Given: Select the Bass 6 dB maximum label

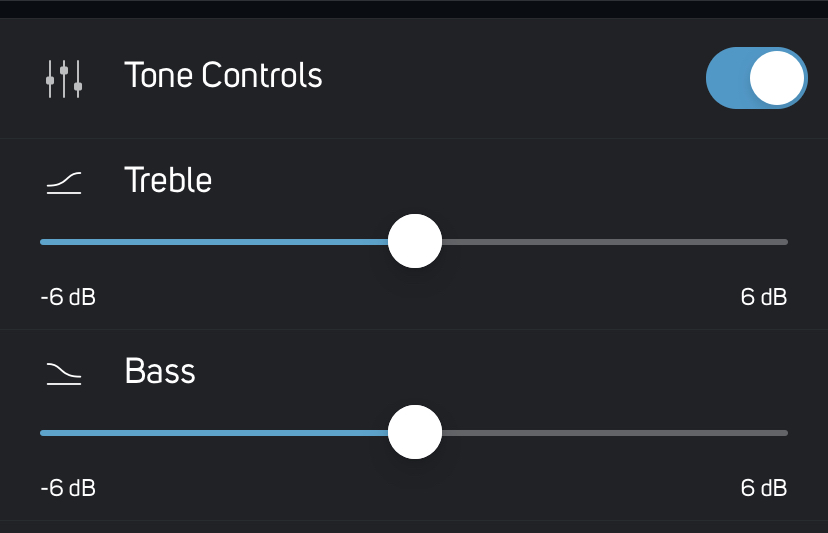Looking at the screenshot, I should point(764,488).
